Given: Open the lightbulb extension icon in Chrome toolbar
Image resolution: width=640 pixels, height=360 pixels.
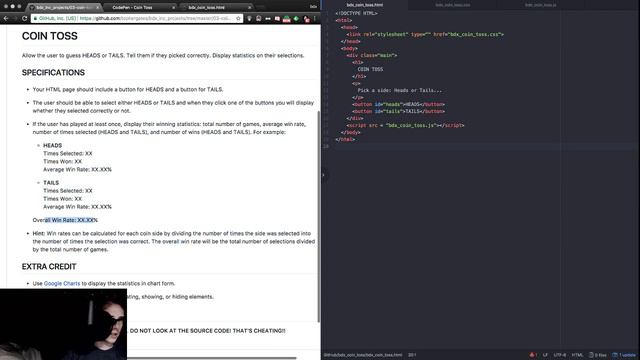Looking at the screenshot, I should coord(249,18).
